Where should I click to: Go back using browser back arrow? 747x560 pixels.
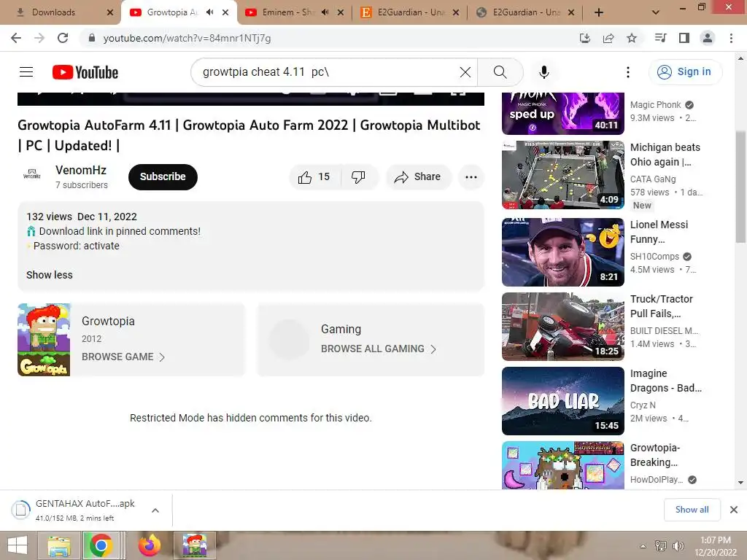(x=16, y=38)
